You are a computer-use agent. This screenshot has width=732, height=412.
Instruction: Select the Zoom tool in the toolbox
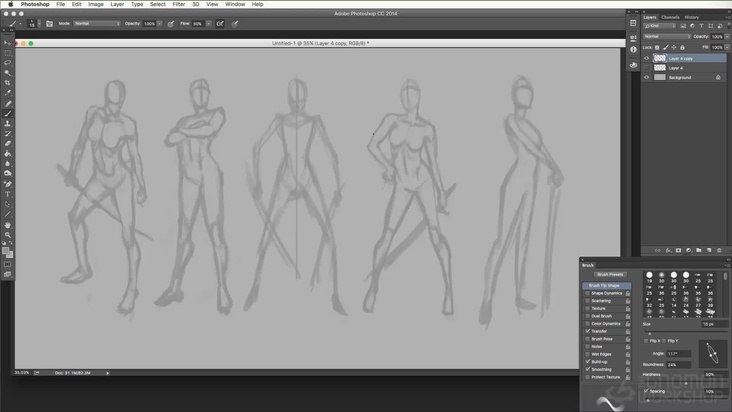(8, 235)
